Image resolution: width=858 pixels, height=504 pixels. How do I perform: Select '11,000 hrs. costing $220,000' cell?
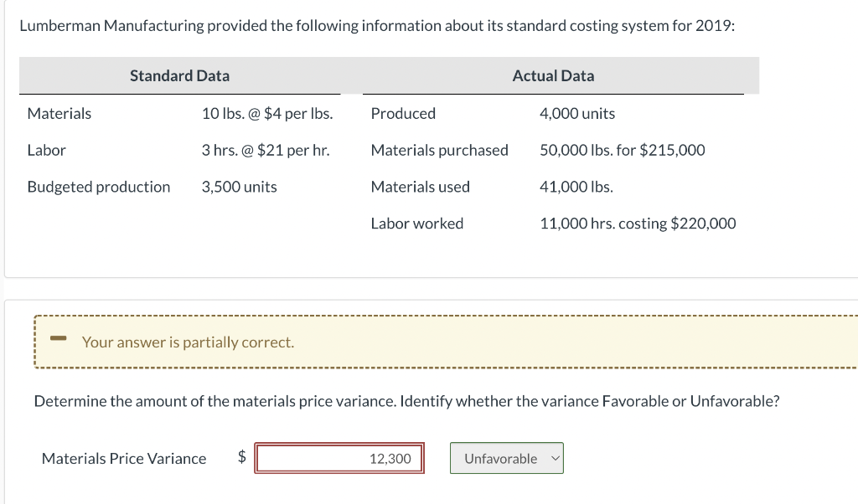(x=638, y=223)
